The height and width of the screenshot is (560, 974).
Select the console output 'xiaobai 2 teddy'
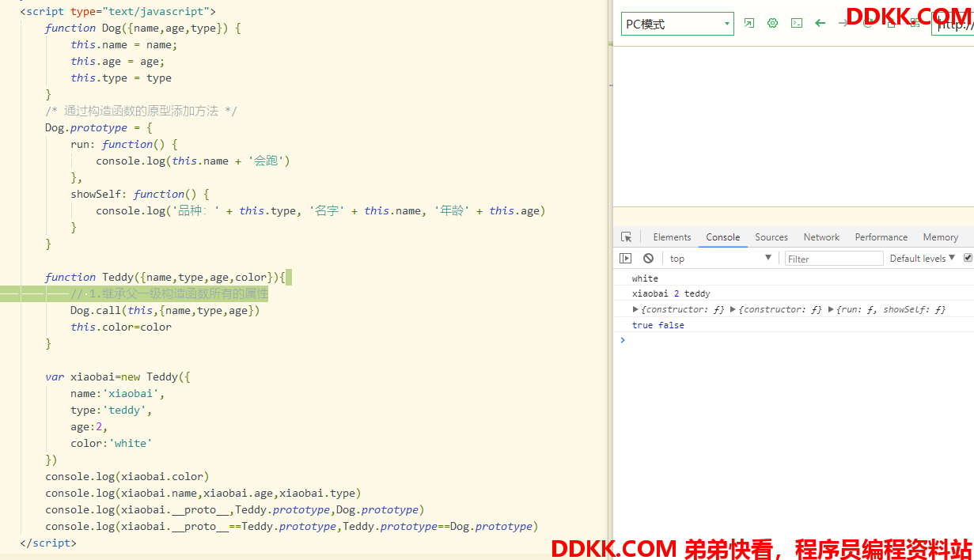[671, 293]
